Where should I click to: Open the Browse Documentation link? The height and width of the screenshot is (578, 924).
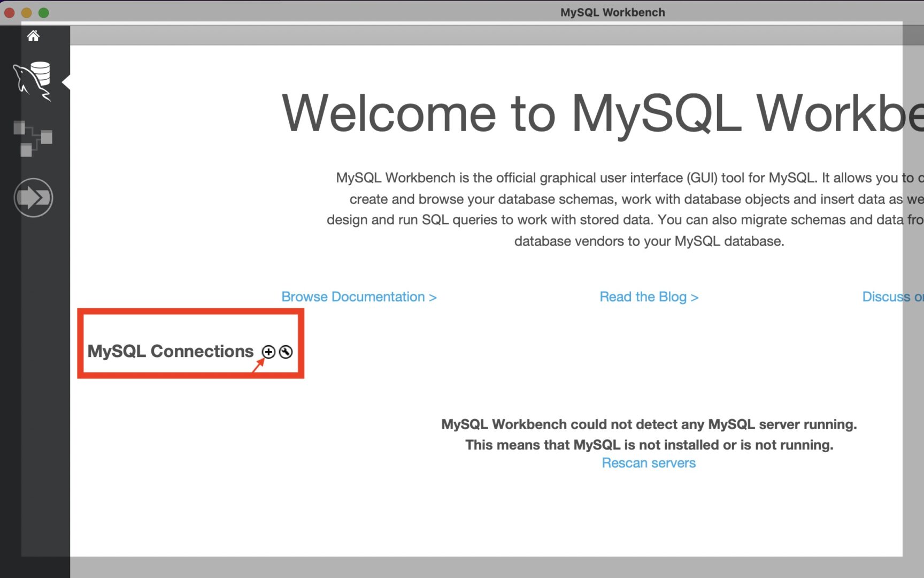pos(359,296)
